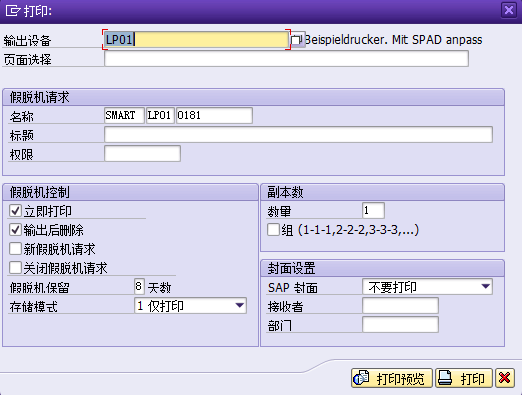Enable the 关闭假脱机请求 checkbox
This screenshot has height=395, width=522.
[15, 268]
